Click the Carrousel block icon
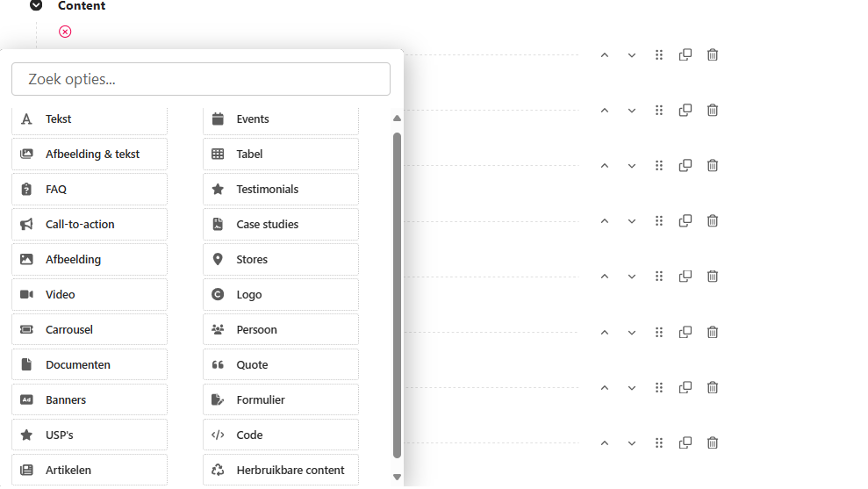Image resolution: width=868 pixels, height=489 pixels. tap(26, 330)
